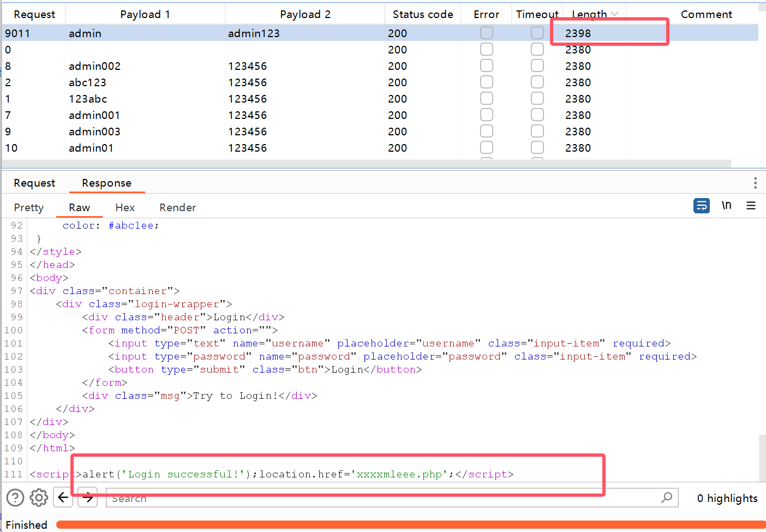The height and width of the screenshot is (532, 766).
Task: Sort by the Length column arrow
Action: click(x=615, y=14)
